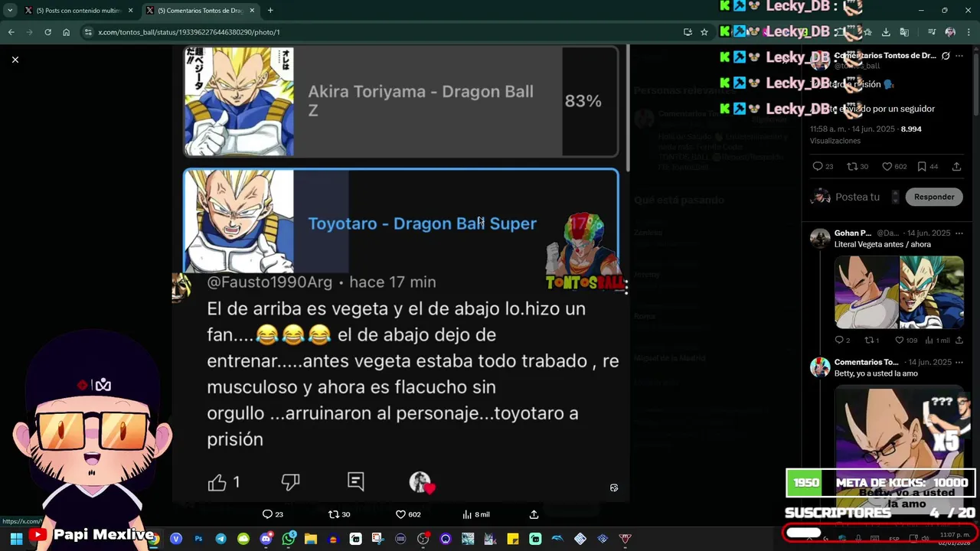Go to the browser home page
This screenshot has height=551, width=980.
pyautogui.click(x=66, y=32)
